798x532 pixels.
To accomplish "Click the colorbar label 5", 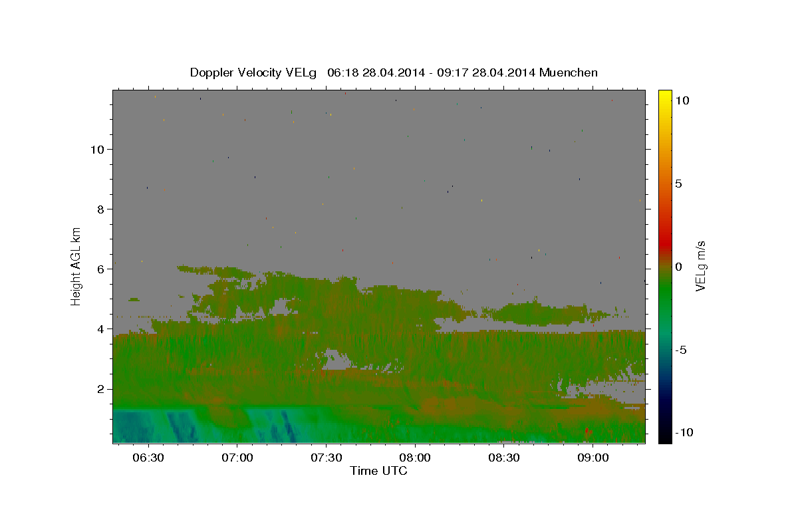I will [678, 184].
